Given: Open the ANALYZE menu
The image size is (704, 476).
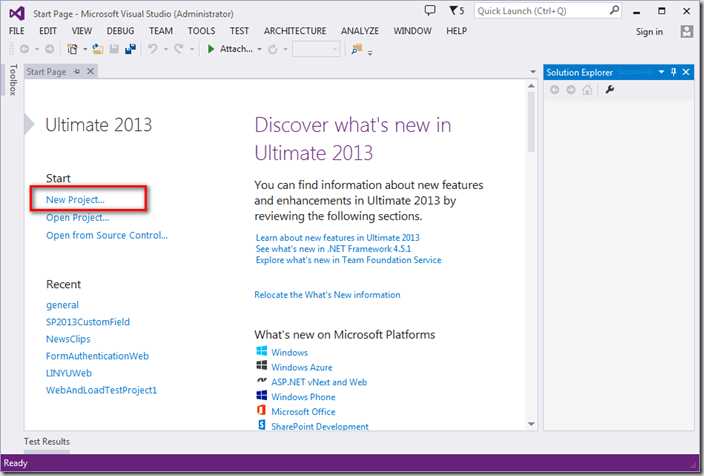Looking at the screenshot, I should point(360,31).
